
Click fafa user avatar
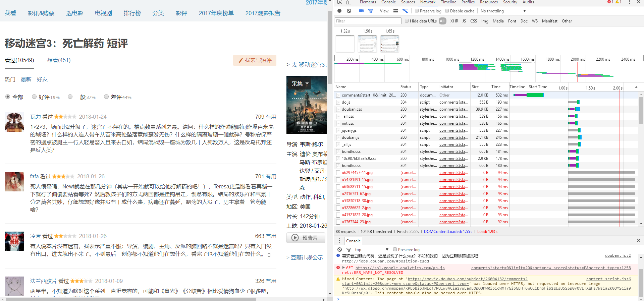tap(14, 182)
